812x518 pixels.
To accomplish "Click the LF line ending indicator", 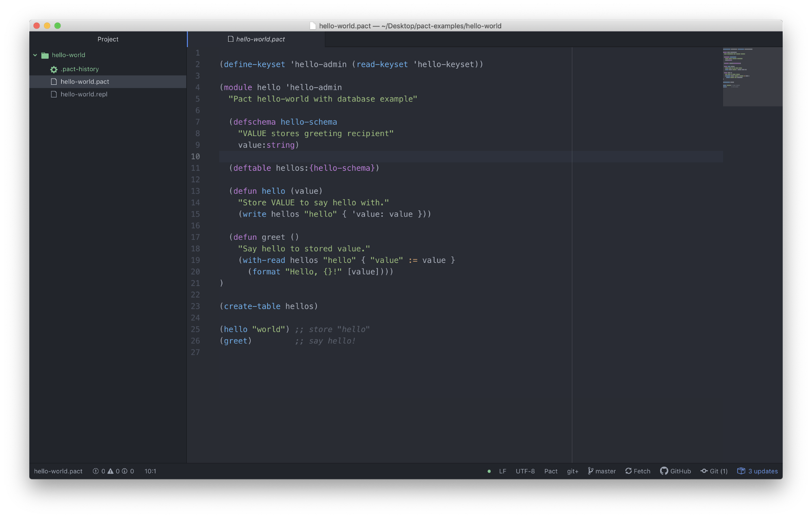I will click(502, 470).
